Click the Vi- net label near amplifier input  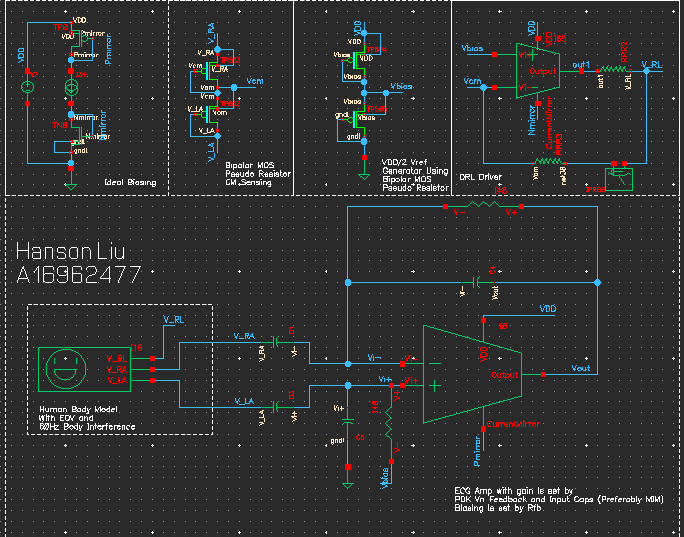[374, 358]
